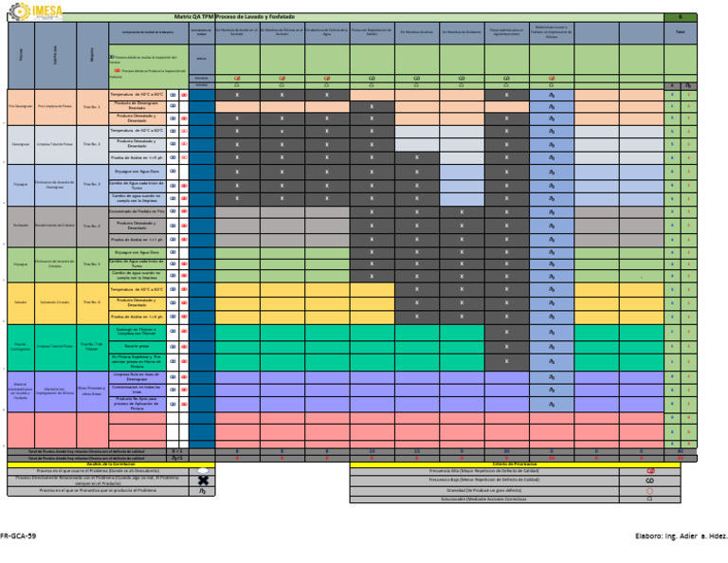The height and width of the screenshot is (563, 728).
Task: Click the red frequency icon under Sin Residuos de Aceite
Action: (x=237, y=79)
